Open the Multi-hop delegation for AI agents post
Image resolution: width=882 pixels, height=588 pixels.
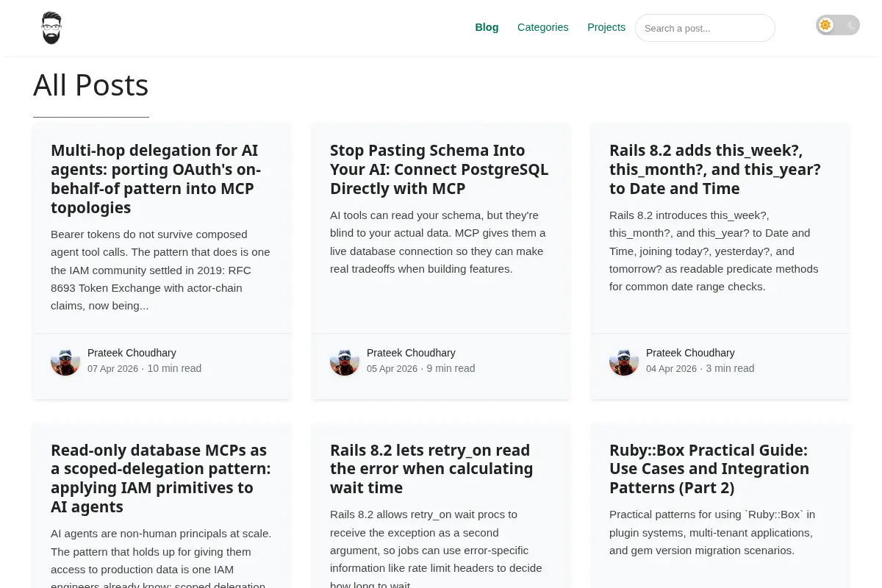[156, 179]
